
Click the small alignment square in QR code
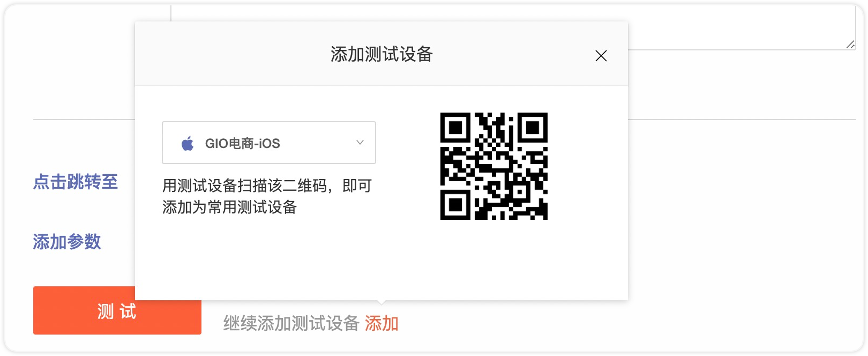click(519, 191)
